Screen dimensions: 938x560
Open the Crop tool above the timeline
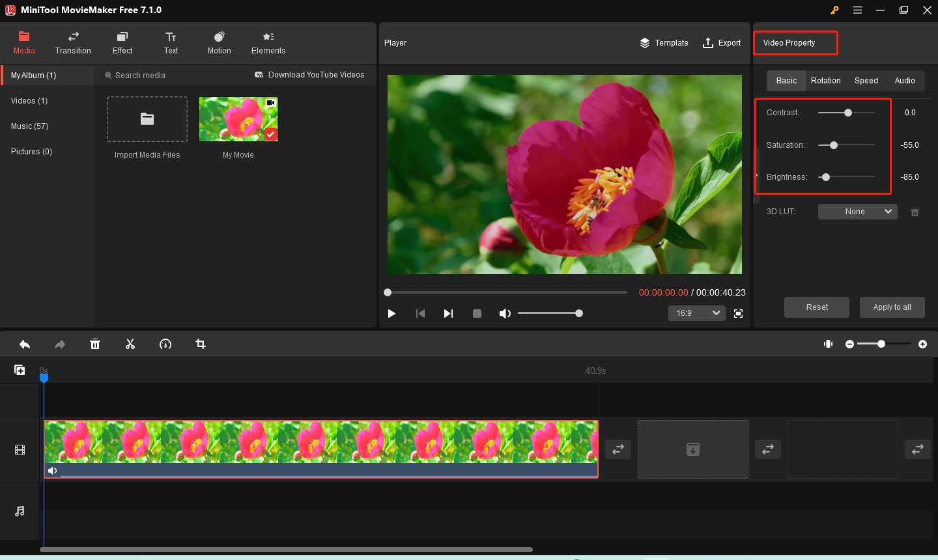coord(200,344)
